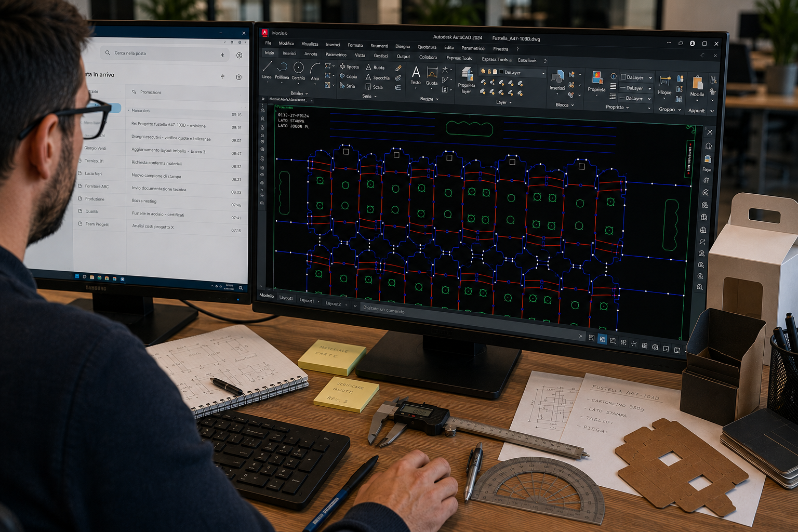This screenshot has width=798, height=532.
Task: Click the Copia tool
Action: 349,76
